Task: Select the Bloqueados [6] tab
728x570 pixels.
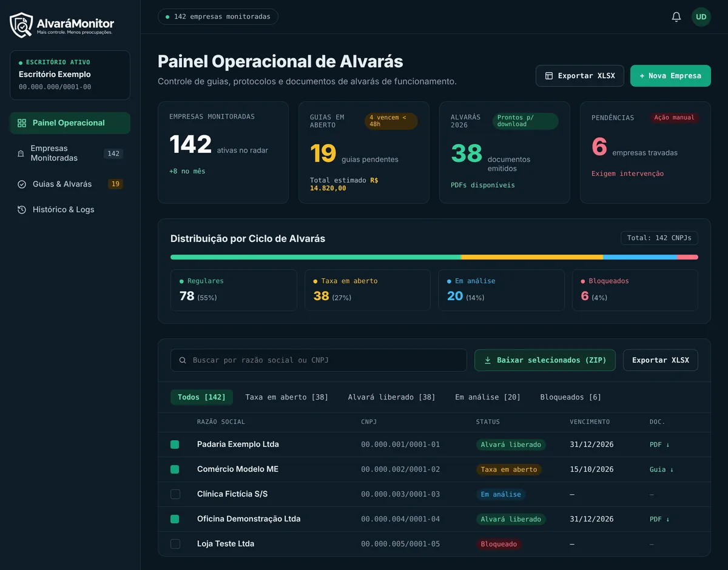Action: tap(570, 397)
